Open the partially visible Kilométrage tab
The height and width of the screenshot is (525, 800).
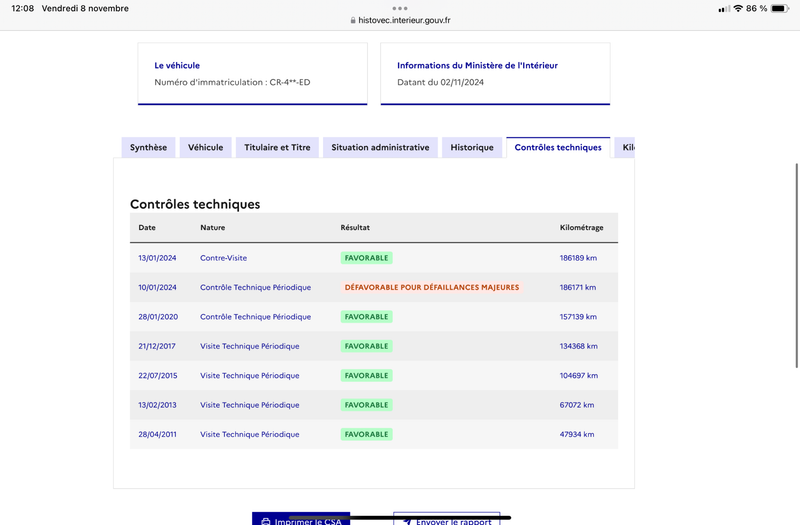pyautogui.click(x=625, y=147)
